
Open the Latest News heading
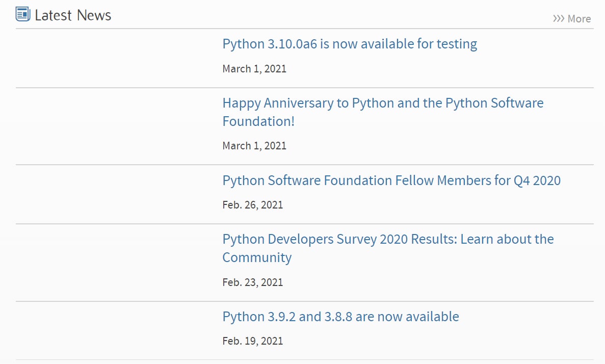point(73,15)
